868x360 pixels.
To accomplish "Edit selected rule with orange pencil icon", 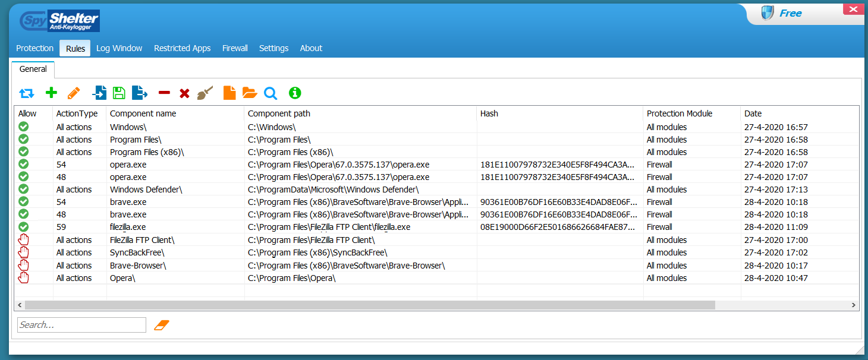I will [x=74, y=93].
